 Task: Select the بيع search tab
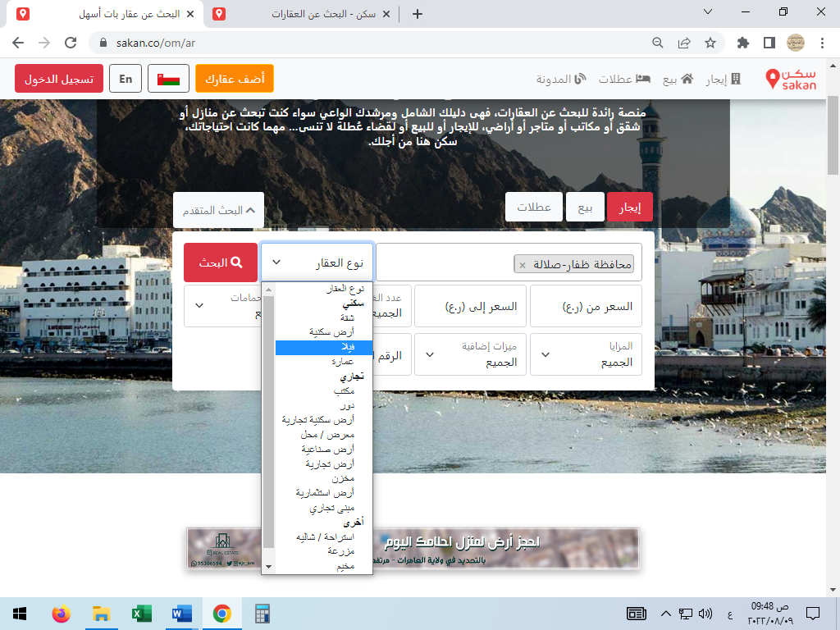pyautogui.click(x=585, y=207)
